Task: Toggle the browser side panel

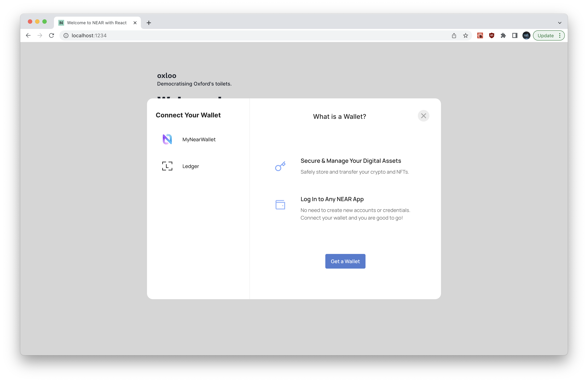Action: click(x=515, y=35)
